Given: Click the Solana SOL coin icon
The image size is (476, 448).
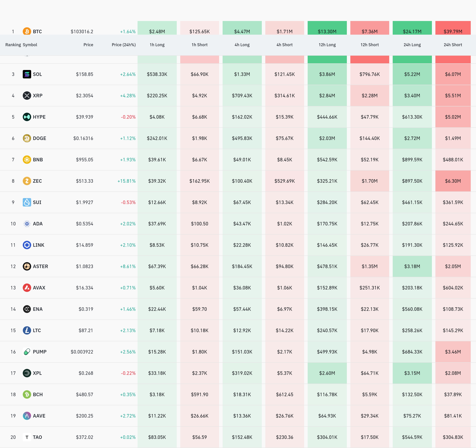Looking at the screenshot, I should click(27, 74).
